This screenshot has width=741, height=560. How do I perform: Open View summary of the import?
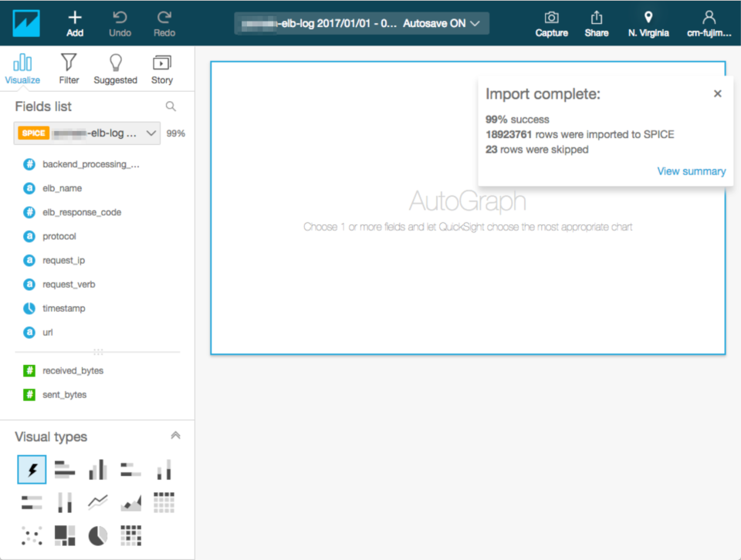coord(691,170)
